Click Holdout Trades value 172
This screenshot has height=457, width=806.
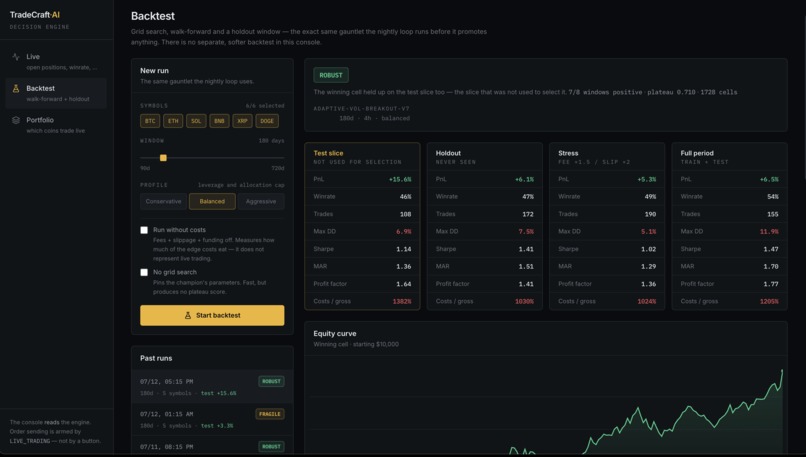[528, 214]
